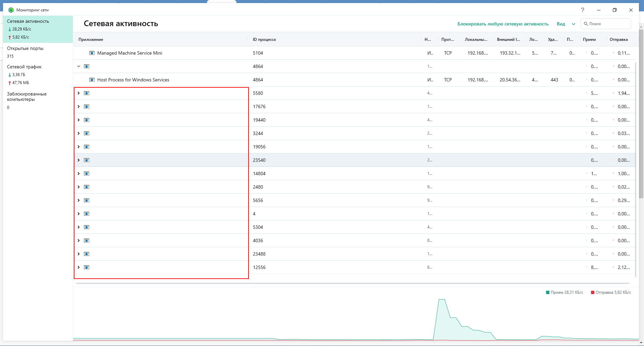Sort by the Прием column header
This screenshot has width=644, height=346.
(589, 40)
